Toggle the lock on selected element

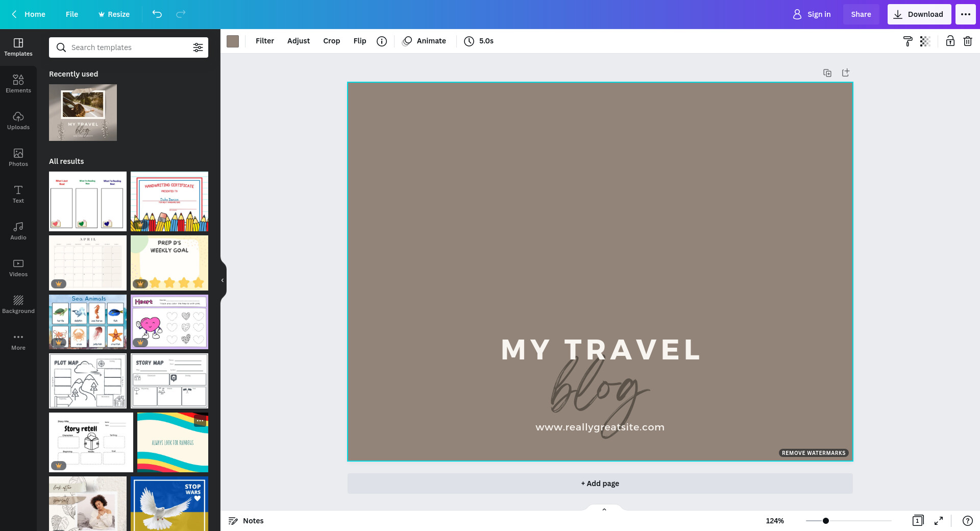(x=950, y=41)
